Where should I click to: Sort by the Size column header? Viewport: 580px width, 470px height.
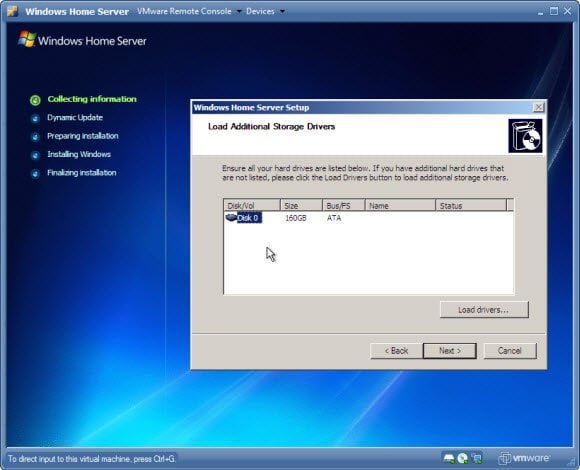pyautogui.click(x=301, y=206)
